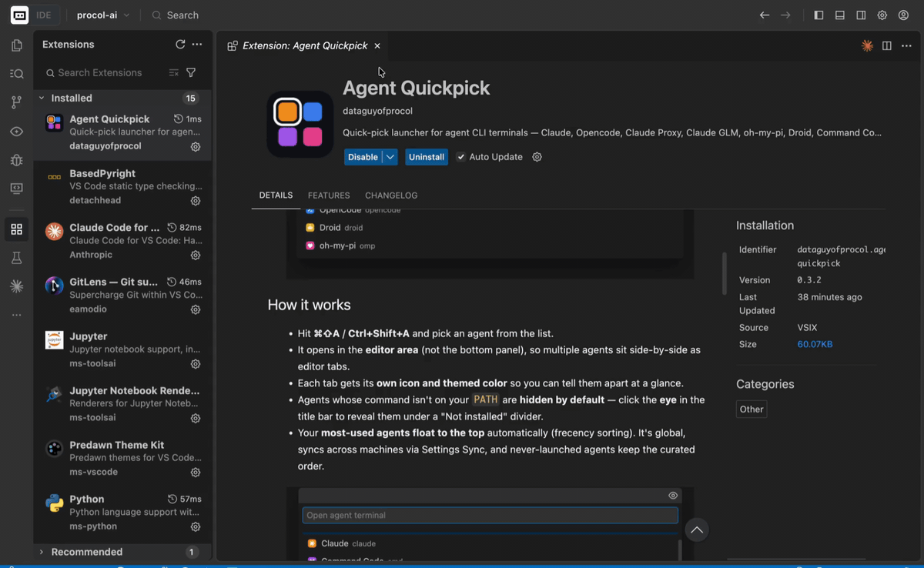Collapse the Installed section
The image size is (924, 568).
pos(42,99)
